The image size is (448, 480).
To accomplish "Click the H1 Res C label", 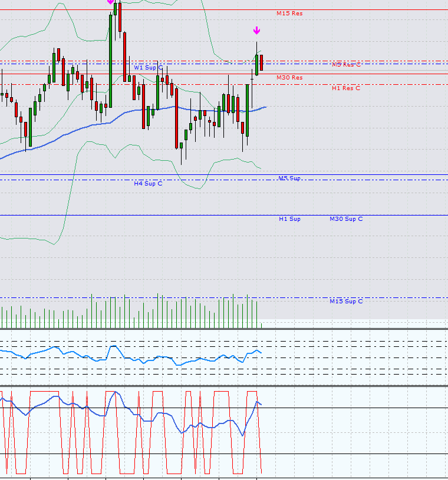I will click(346, 88).
